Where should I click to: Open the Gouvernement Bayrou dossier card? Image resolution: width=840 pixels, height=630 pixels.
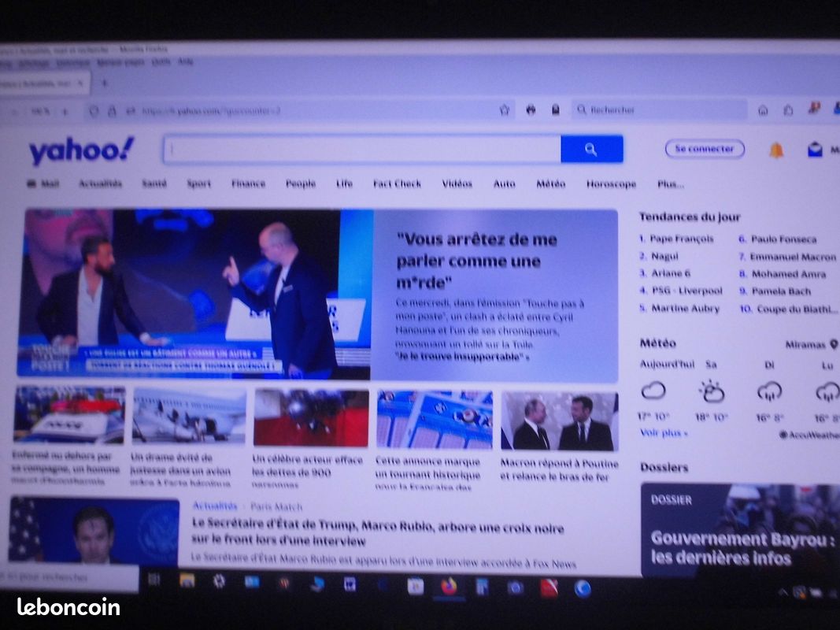[x=740, y=529]
